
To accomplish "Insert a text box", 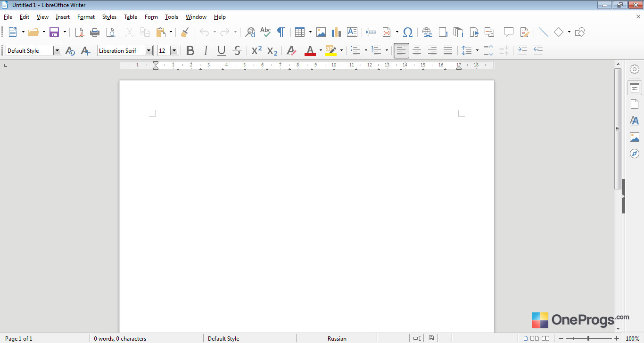I will 352,32.
